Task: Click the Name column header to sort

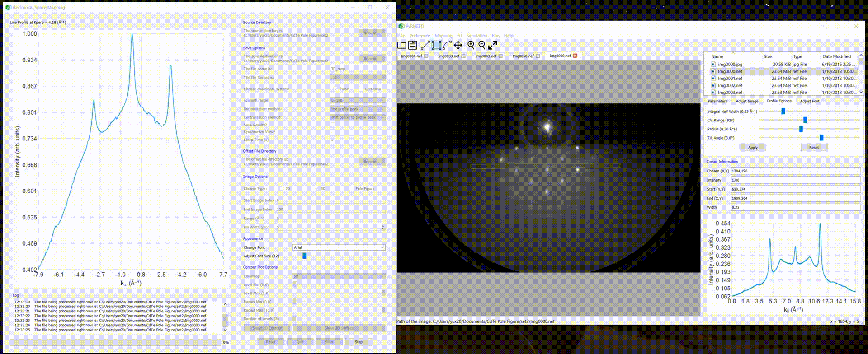Action: 717,56
